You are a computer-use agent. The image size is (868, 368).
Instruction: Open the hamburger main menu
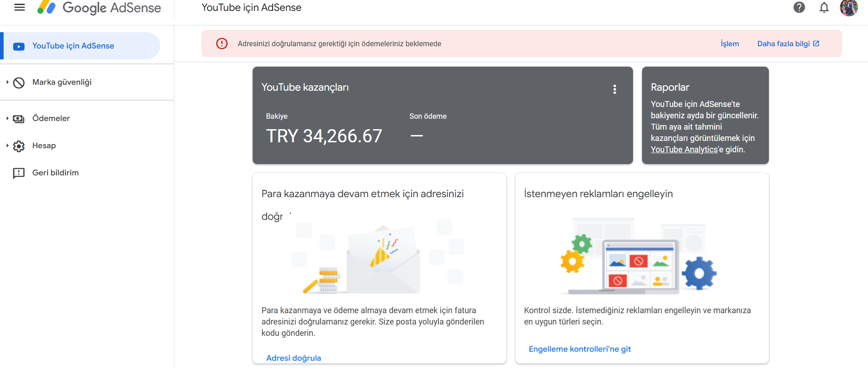point(19,7)
